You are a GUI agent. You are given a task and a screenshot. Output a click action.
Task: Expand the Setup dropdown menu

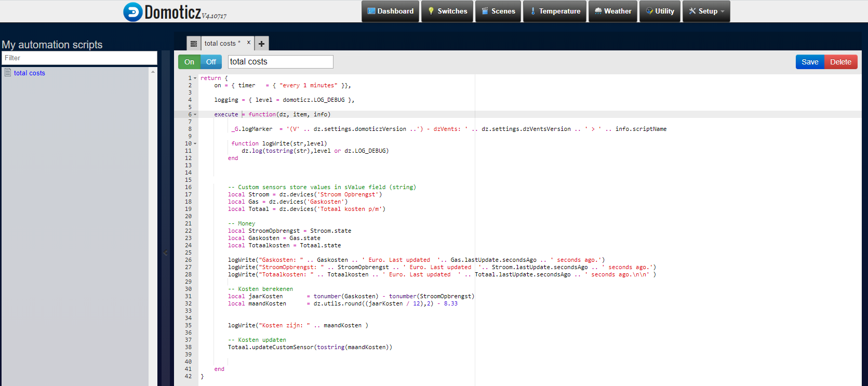(706, 11)
